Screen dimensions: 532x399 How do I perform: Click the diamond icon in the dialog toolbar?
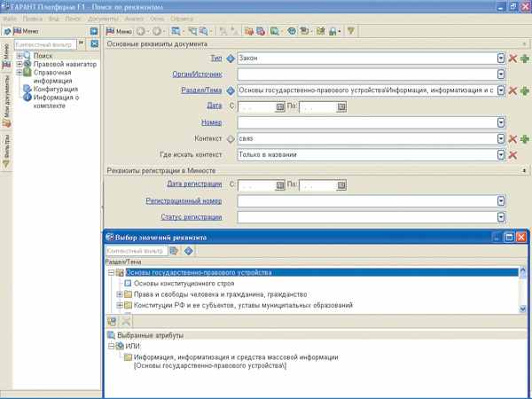pos(189,251)
